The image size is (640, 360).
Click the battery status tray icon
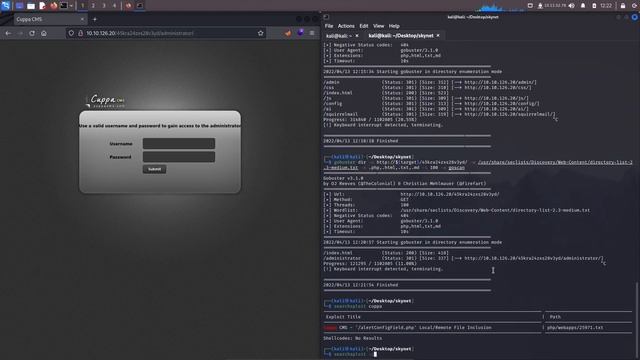(x=594, y=6)
